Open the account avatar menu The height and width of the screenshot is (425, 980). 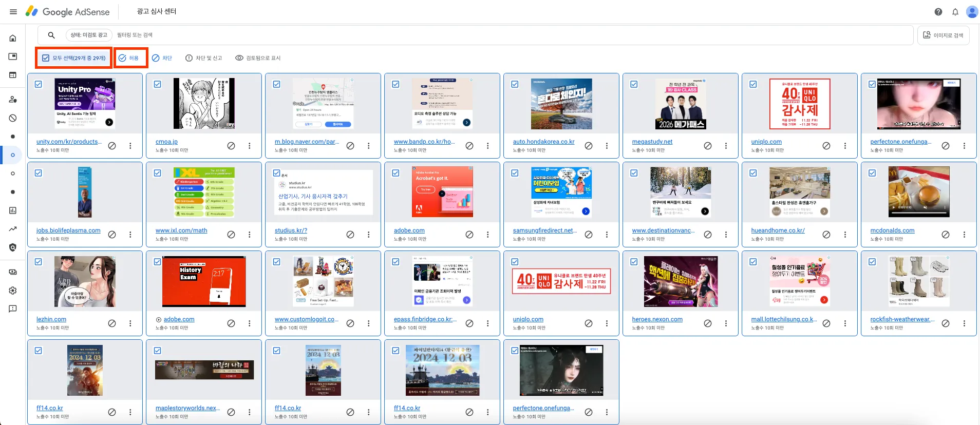[972, 12]
